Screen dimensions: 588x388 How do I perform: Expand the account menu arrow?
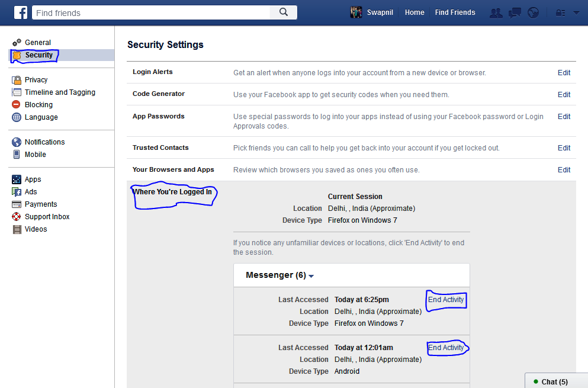pos(576,13)
